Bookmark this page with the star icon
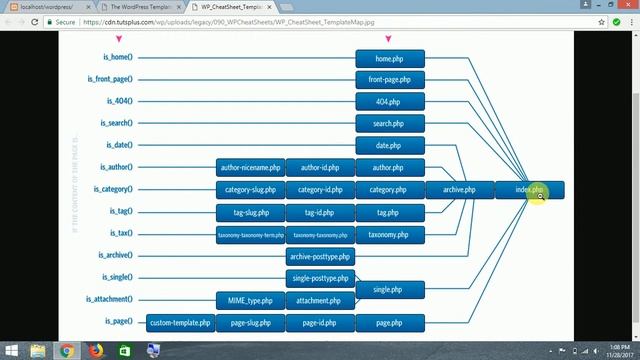 602,22
